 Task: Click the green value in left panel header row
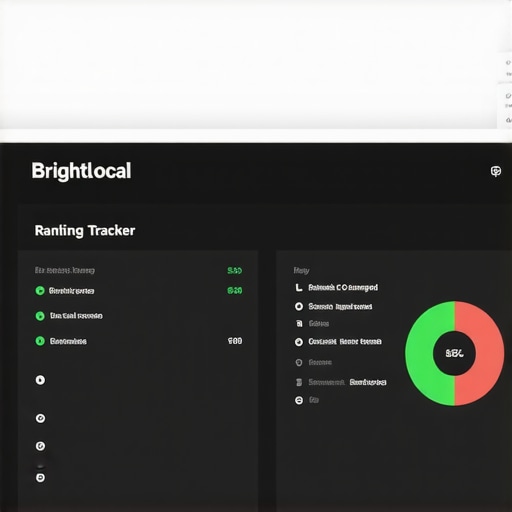[235, 270]
